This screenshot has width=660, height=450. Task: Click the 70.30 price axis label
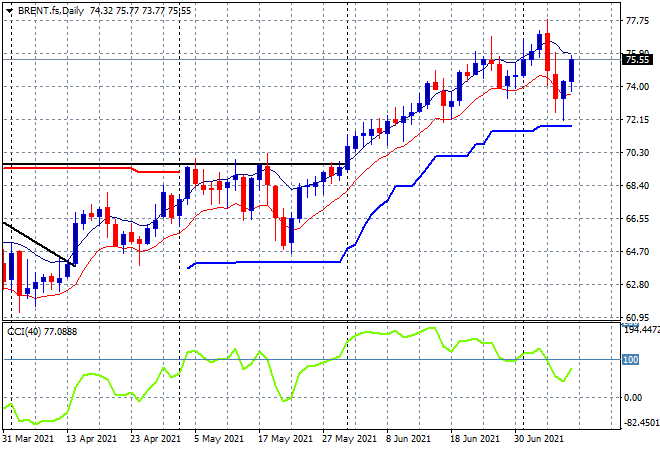[637, 153]
